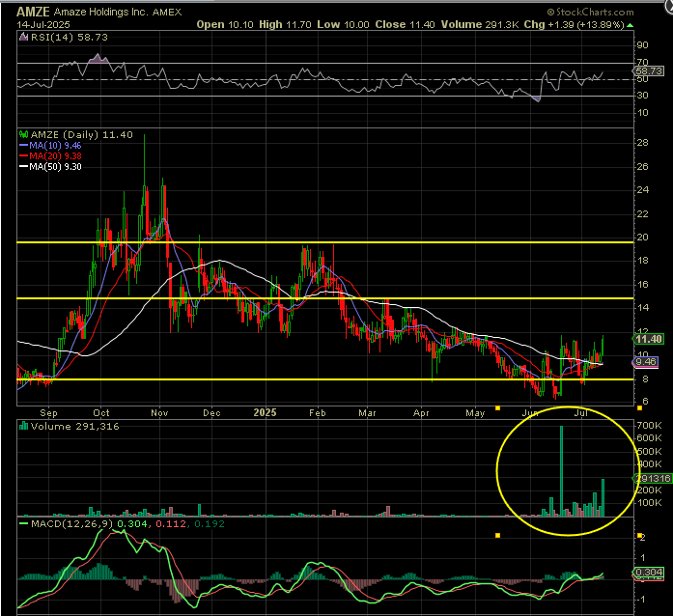Click the Dec label on time axis

point(211,413)
